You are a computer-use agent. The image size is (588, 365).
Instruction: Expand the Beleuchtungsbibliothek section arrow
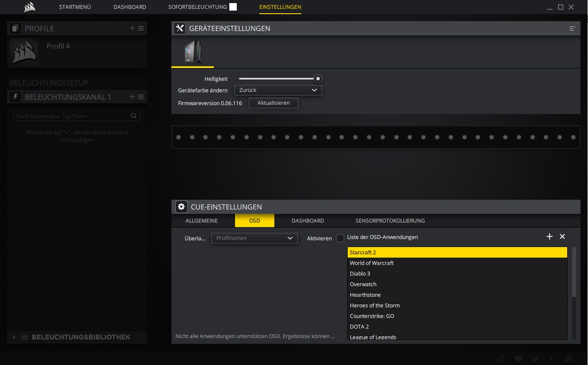(14, 337)
